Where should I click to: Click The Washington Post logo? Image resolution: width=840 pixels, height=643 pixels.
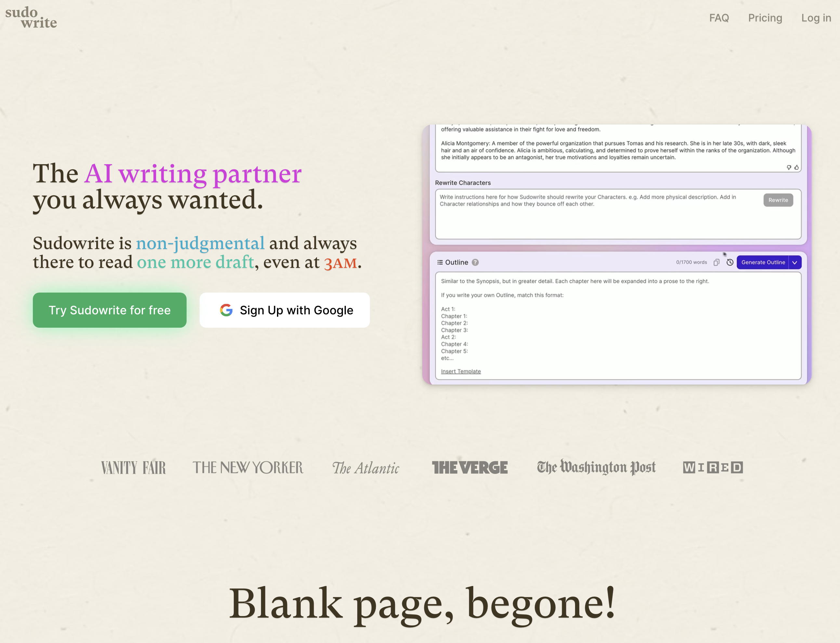[x=596, y=467]
